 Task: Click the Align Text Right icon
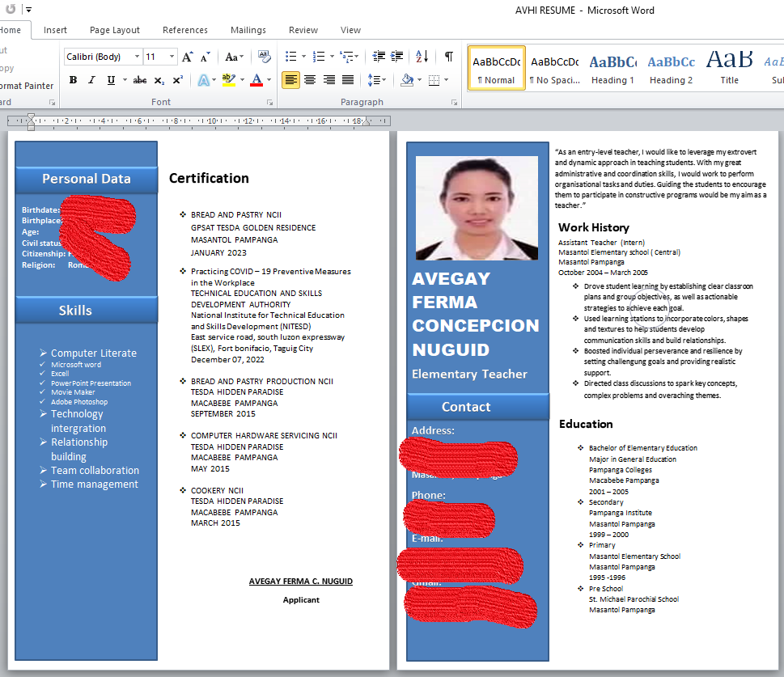pos(329,80)
